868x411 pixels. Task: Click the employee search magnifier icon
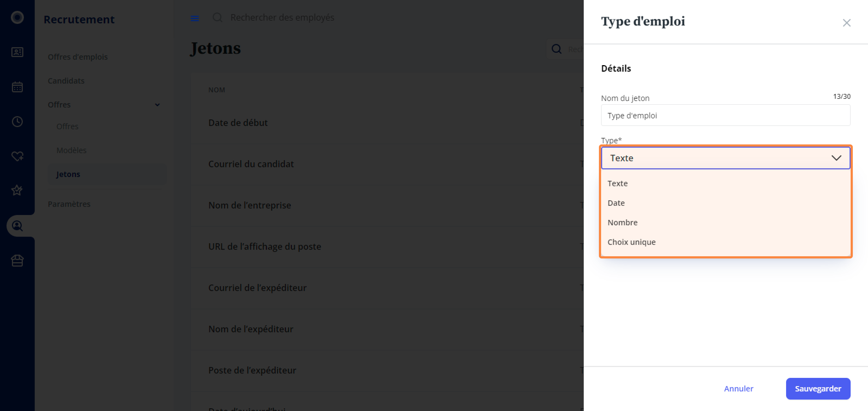point(217,17)
